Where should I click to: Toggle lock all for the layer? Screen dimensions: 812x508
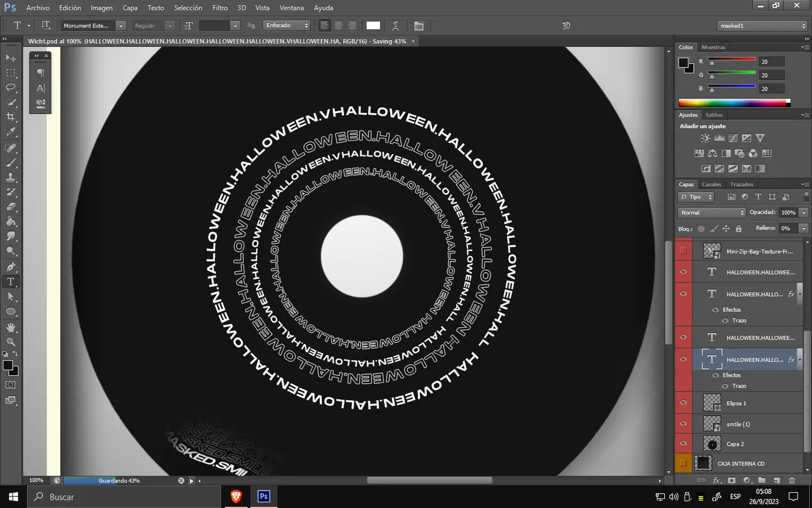pyautogui.click(x=738, y=229)
